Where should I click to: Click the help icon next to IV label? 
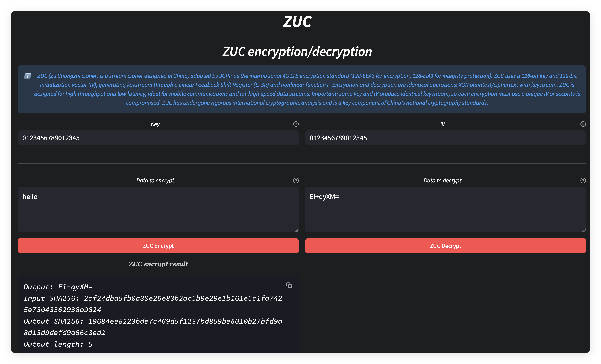[x=583, y=124]
